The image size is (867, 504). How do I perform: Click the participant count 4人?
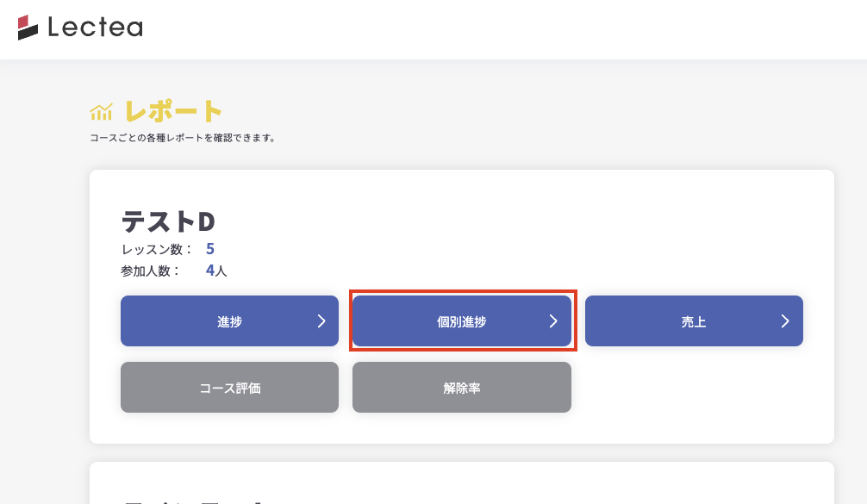(x=215, y=271)
